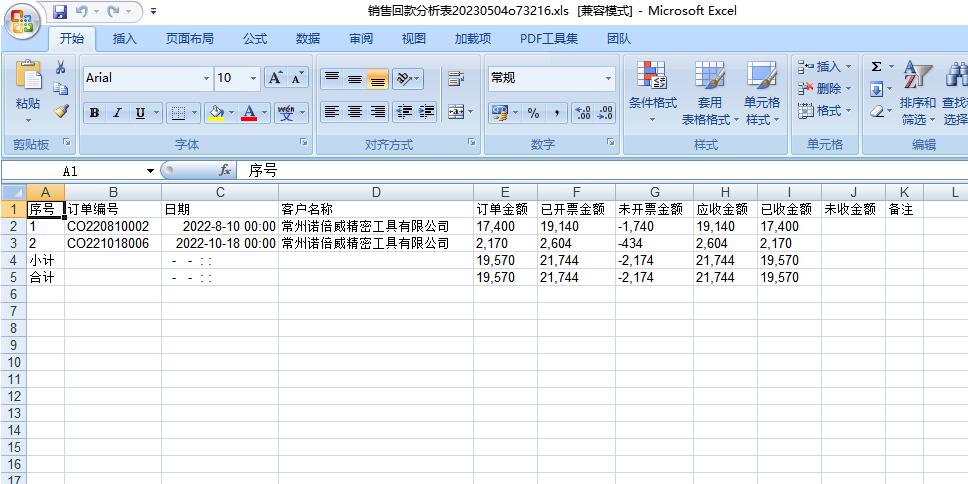The width and height of the screenshot is (968, 484).
Task: Switch to the 插入 ribbon tab
Action: click(125, 39)
